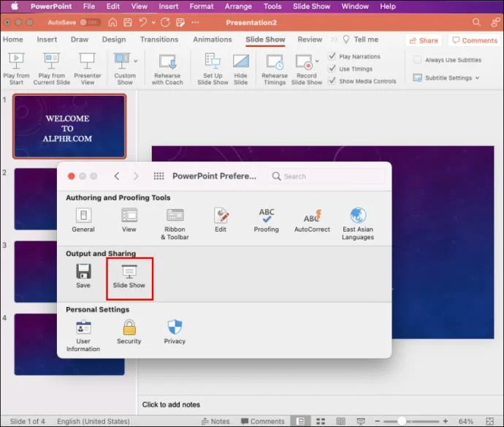
Task: Toggle Normal view button in status bar
Action: [x=300, y=421]
